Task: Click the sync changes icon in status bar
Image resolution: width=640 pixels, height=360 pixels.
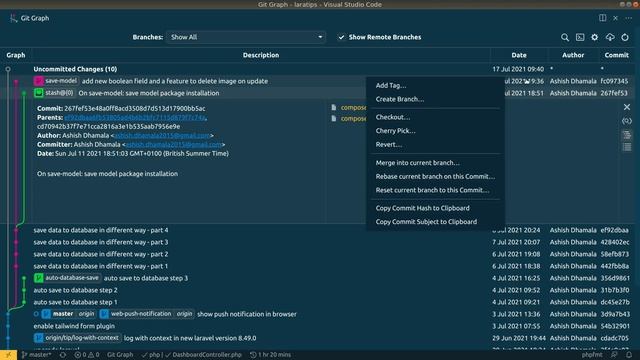Action: coord(63,355)
